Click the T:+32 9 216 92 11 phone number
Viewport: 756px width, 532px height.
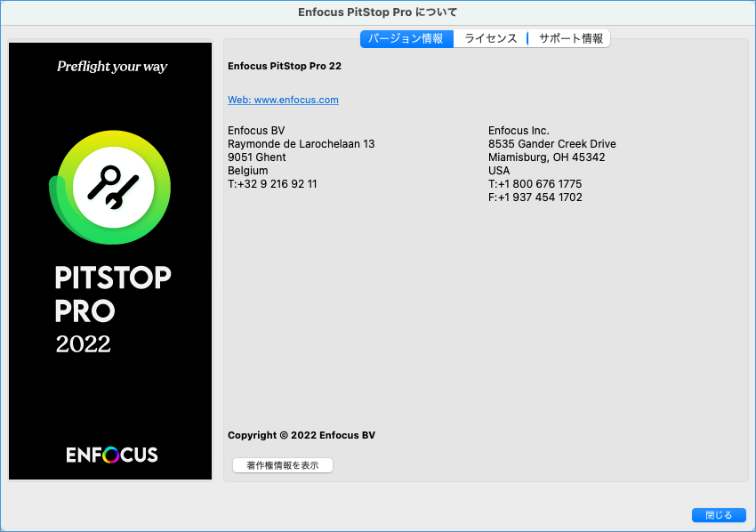tap(272, 184)
